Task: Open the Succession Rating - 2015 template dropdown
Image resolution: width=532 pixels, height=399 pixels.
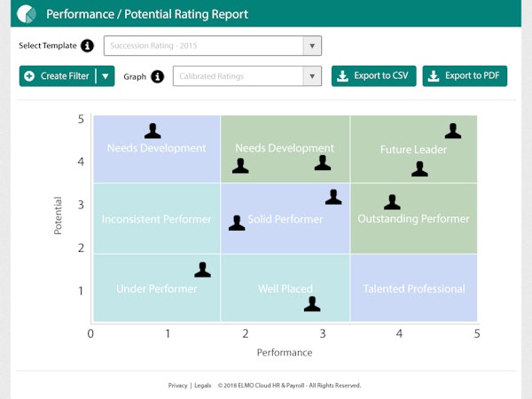Action: 213,46
